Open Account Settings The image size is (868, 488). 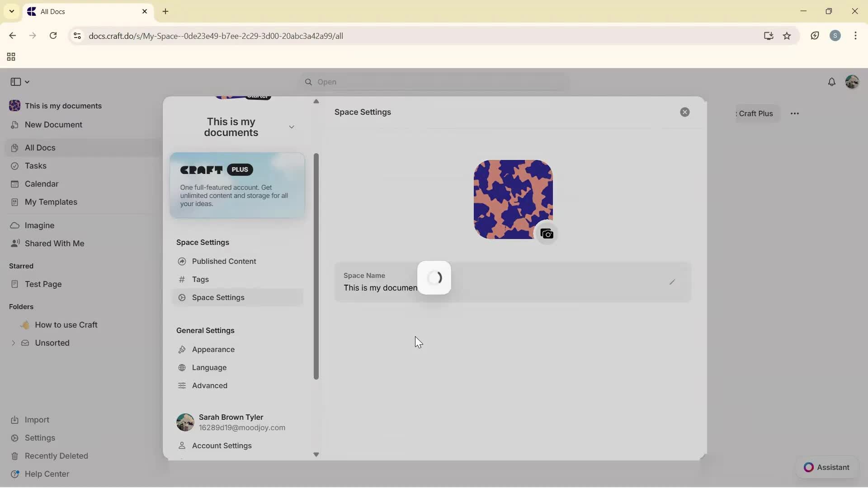coord(221,446)
